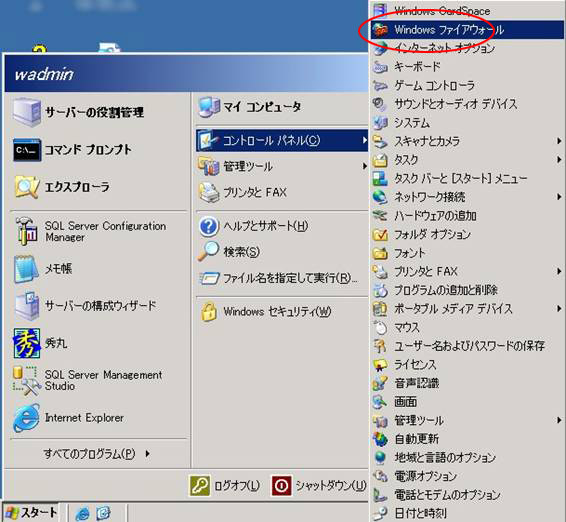Start サーバーの構成ウィザード icon

(27, 306)
